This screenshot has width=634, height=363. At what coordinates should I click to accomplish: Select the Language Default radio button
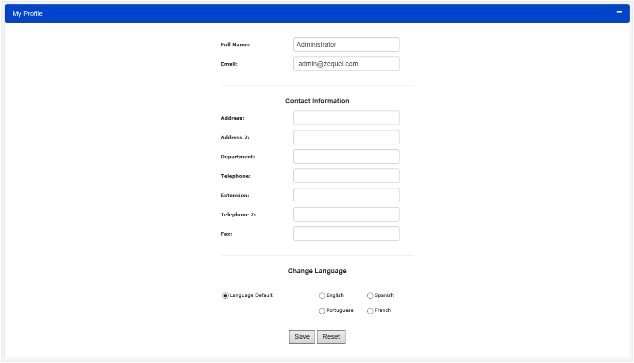click(x=225, y=295)
